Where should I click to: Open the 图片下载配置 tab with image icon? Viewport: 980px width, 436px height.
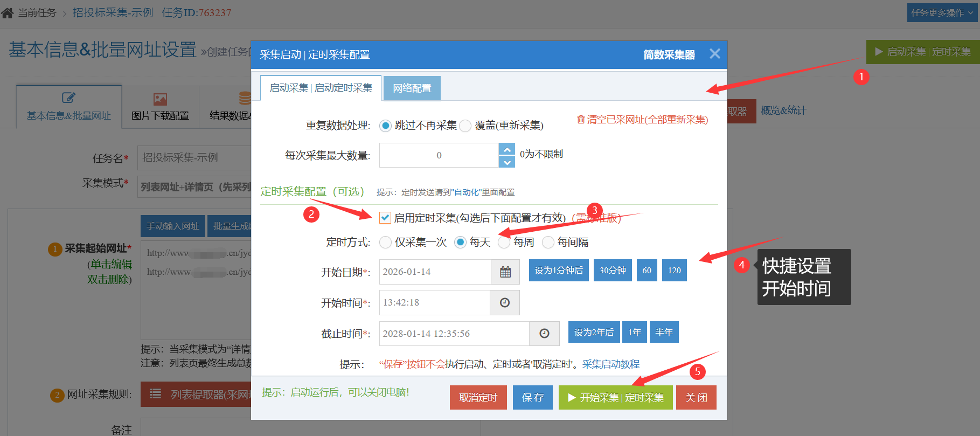(x=160, y=107)
